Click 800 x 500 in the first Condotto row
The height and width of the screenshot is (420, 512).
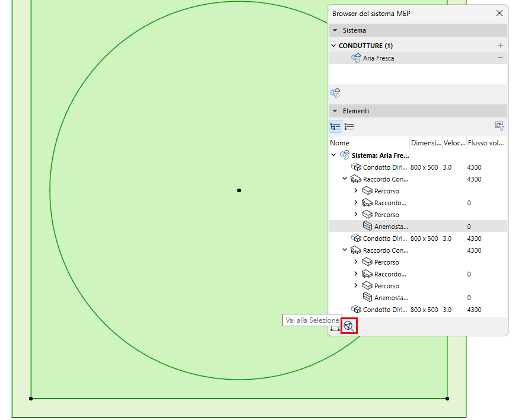click(424, 167)
